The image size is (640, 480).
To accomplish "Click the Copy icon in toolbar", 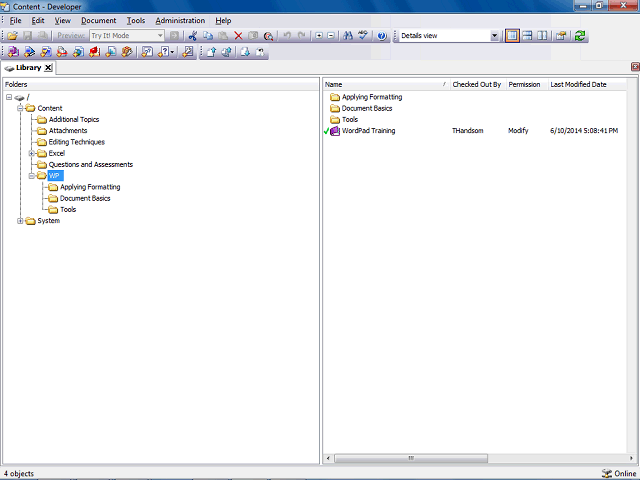I will (208, 36).
